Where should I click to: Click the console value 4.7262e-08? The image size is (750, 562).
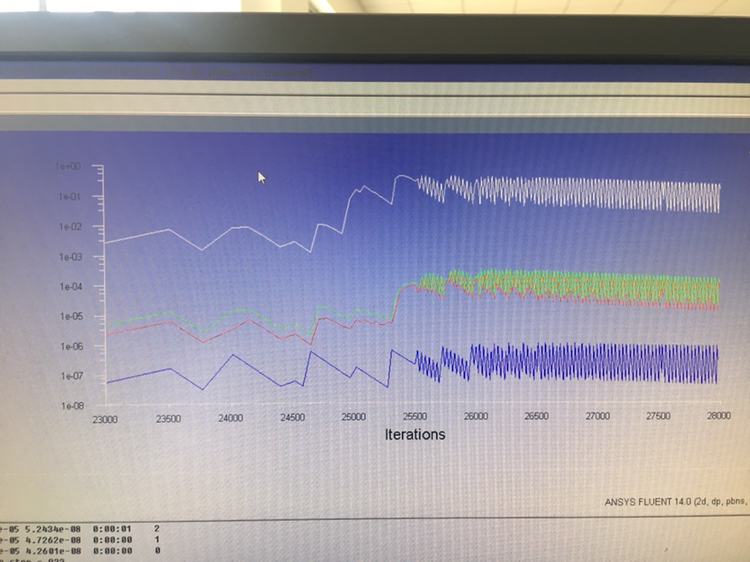53,540
